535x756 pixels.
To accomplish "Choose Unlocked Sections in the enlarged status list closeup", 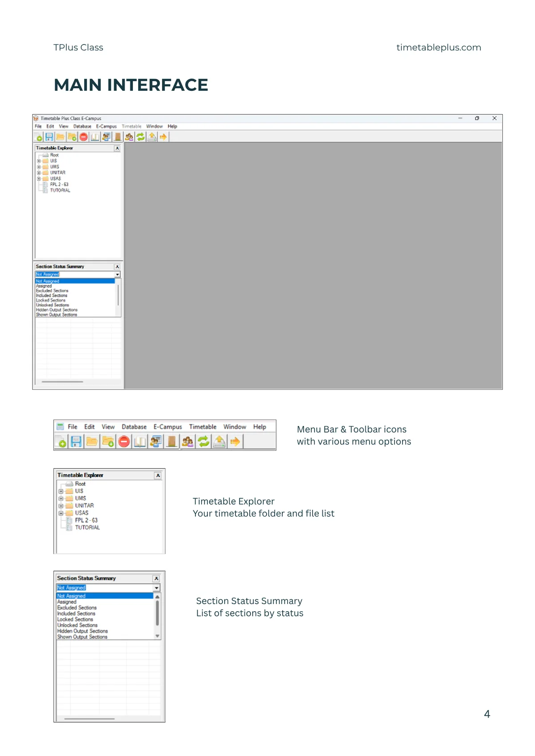I will 77,625.
